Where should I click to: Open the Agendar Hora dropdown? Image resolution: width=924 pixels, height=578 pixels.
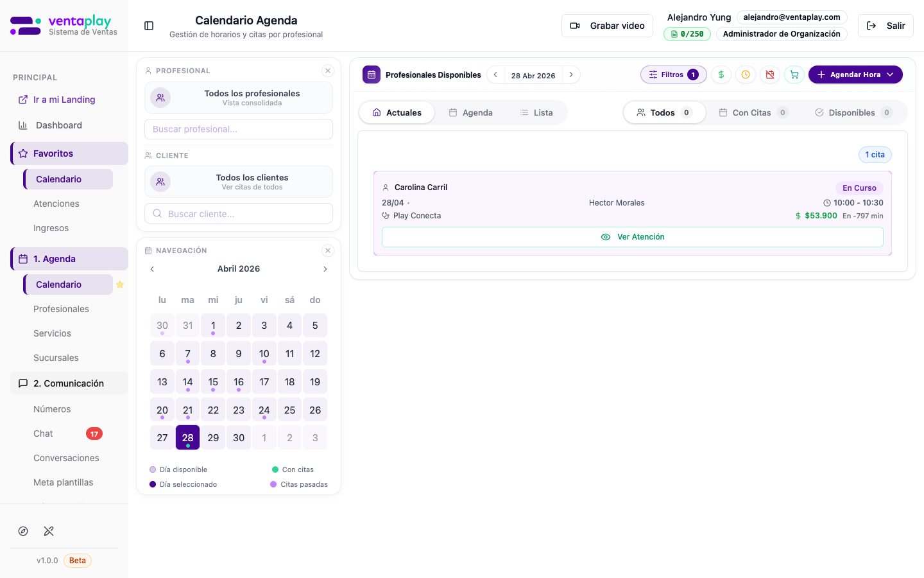click(855, 74)
